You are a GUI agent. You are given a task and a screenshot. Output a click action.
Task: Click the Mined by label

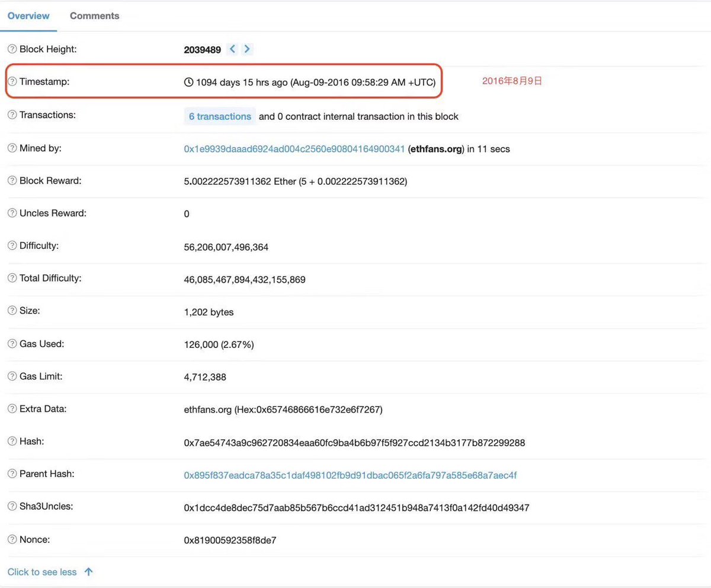[40, 148]
